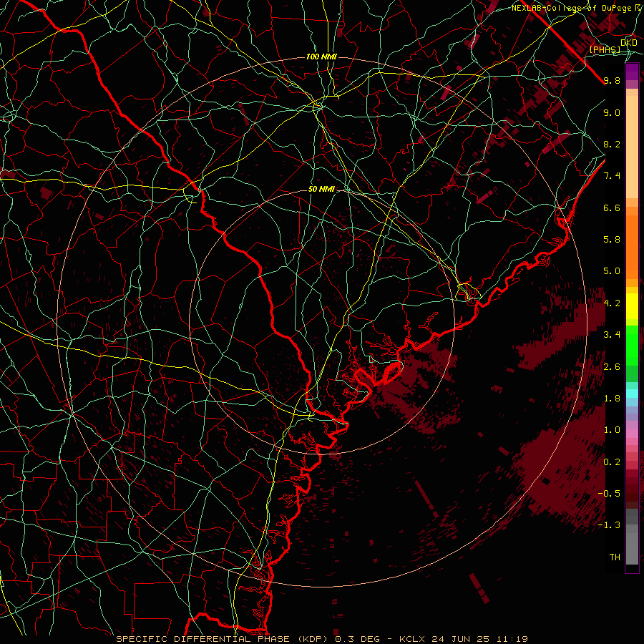Click the light peach segment of color bar
Viewport: 644px width, 644px height.
632,148
